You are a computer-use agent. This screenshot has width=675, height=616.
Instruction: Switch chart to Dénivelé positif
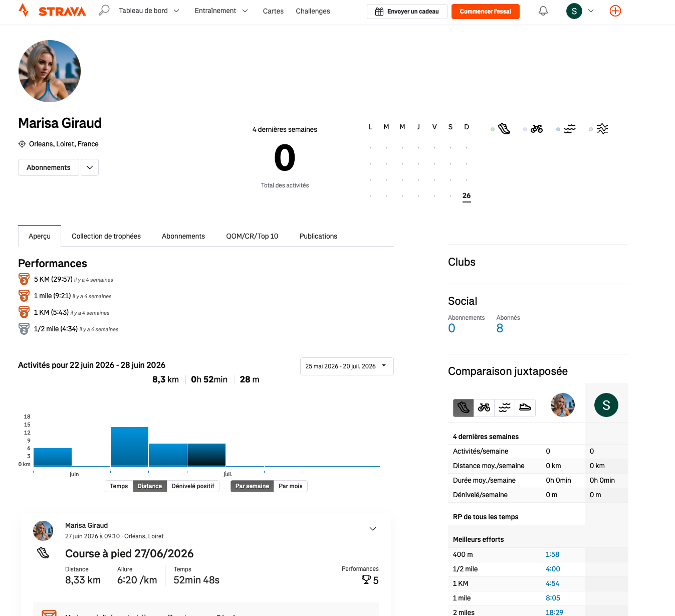pyautogui.click(x=193, y=486)
